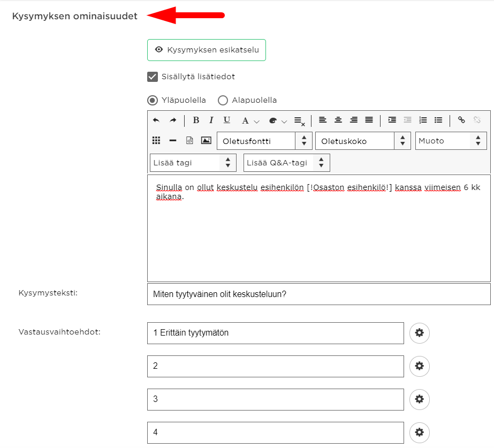Image resolution: width=494 pixels, height=448 pixels.
Task: Click the undo arrow in editor toolbar
Action: 156,120
